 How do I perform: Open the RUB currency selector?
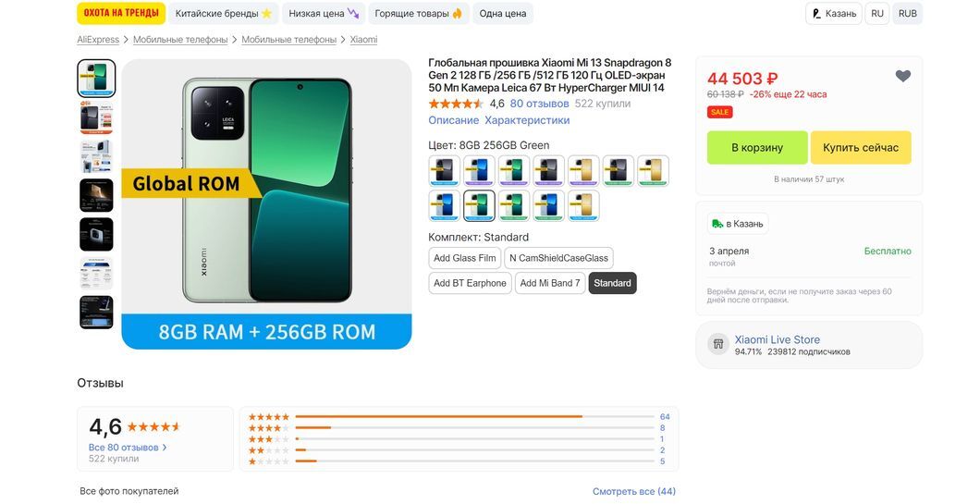[x=908, y=14]
